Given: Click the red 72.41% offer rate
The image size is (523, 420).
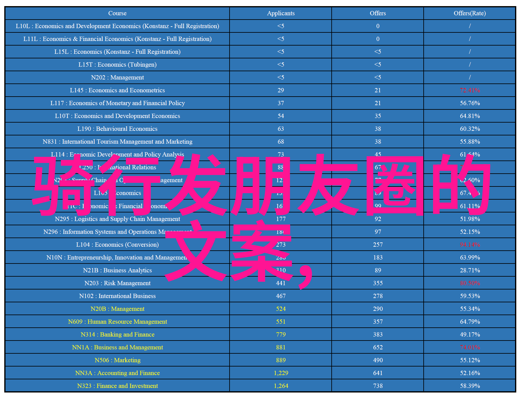Looking at the screenshot, I should [x=470, y=90].
